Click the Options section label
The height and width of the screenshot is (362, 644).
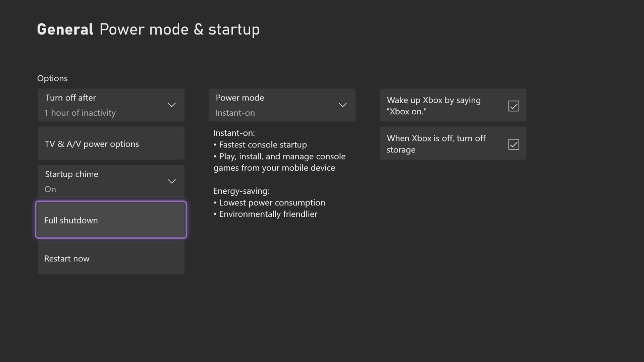[52, 78]
